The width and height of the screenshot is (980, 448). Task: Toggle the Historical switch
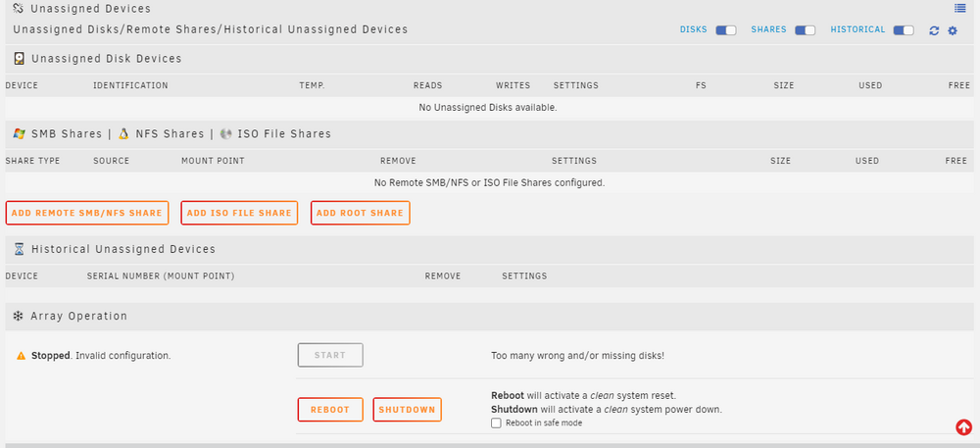point(904,30)
